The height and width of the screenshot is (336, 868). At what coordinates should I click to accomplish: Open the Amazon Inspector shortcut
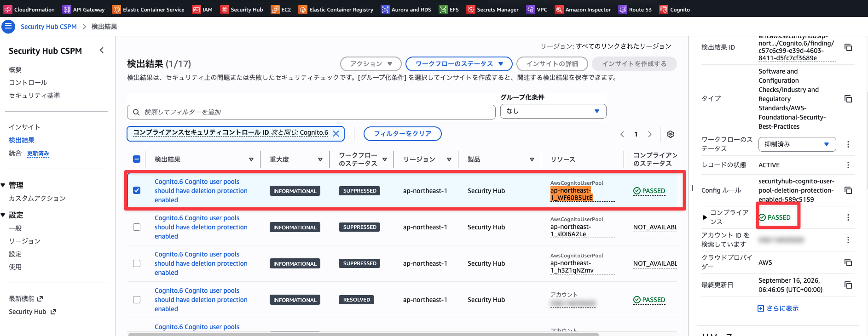click(583, 10)
